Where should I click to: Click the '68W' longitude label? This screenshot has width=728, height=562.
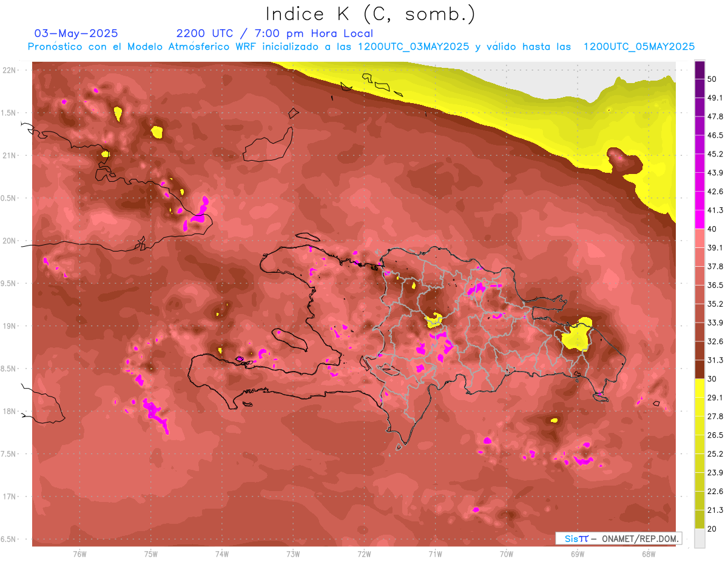pyautogui.click(x=649, y=554)
